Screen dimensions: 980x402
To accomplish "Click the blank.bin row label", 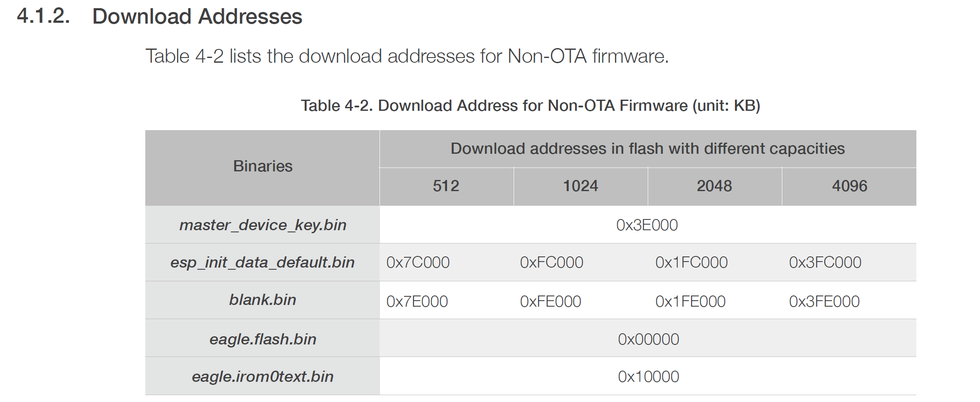I will coord(263,300).
